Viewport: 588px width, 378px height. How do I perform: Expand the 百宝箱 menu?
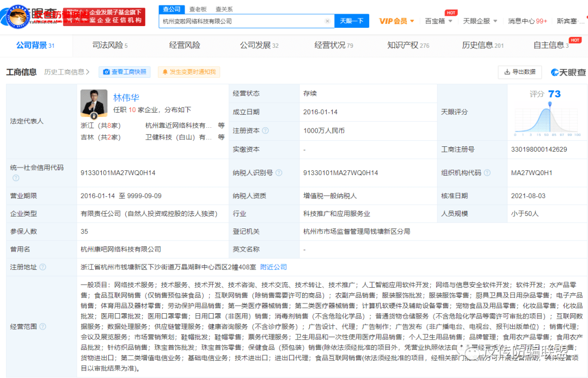[436, 21]
